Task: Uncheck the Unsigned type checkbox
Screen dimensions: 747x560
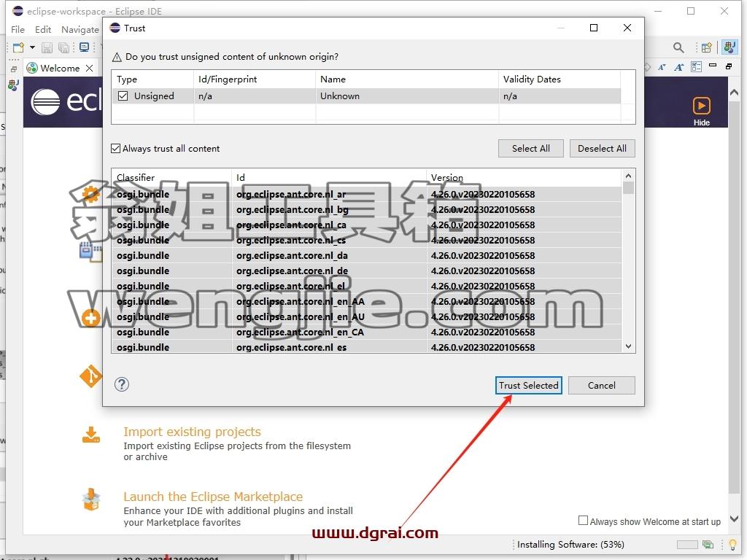Action: pos(123,96)
